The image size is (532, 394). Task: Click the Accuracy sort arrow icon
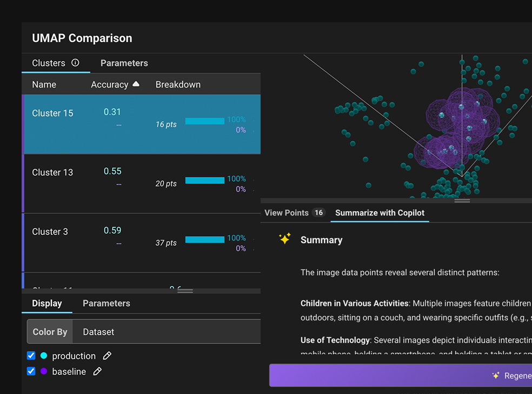136,84
